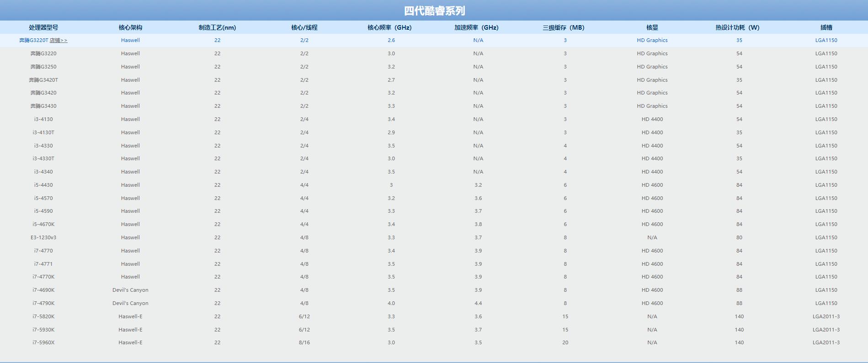
Task: Select the i7-5930K row name
Action: [43, 330]
